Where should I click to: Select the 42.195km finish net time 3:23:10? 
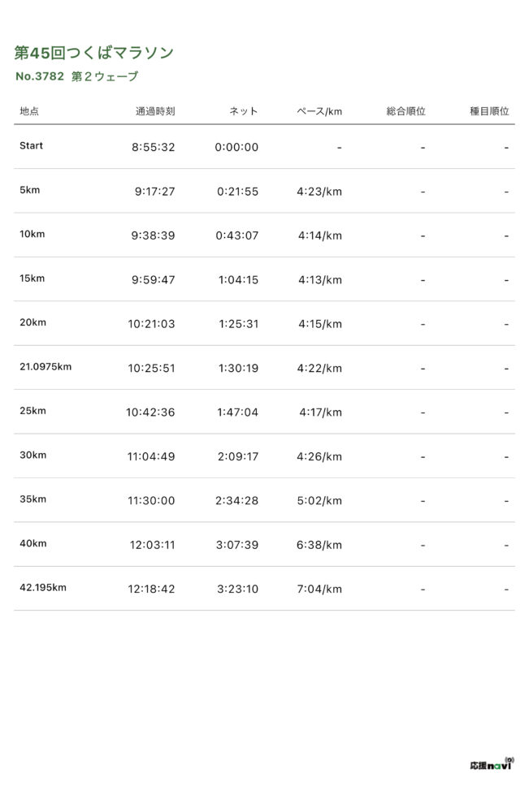(x=237, y=589)
